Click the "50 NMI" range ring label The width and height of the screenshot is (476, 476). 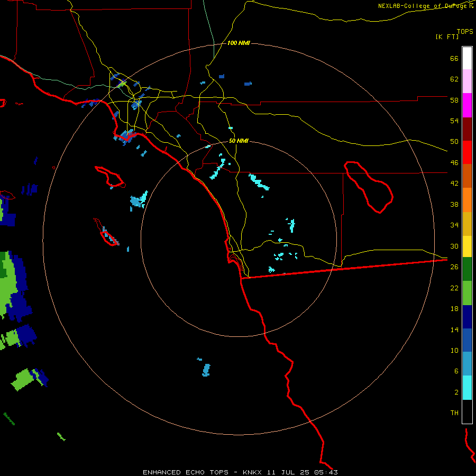click(239, 141)
